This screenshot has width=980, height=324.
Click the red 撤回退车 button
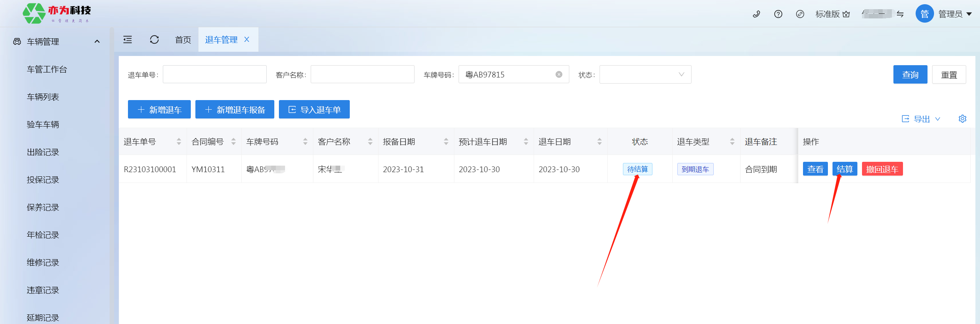coord(882,169)
